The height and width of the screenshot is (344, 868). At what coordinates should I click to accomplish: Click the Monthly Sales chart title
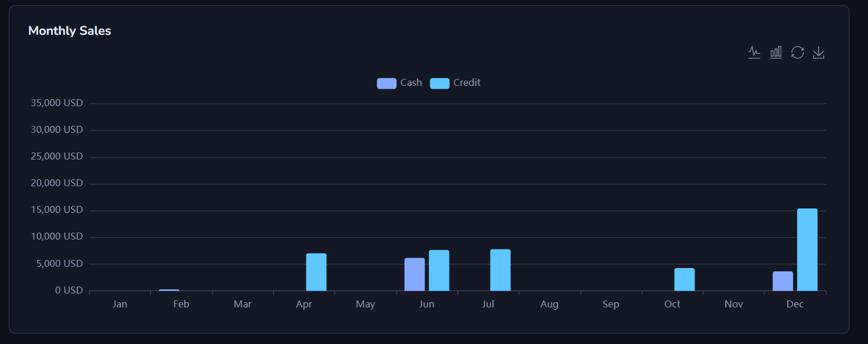pos(70,31)
